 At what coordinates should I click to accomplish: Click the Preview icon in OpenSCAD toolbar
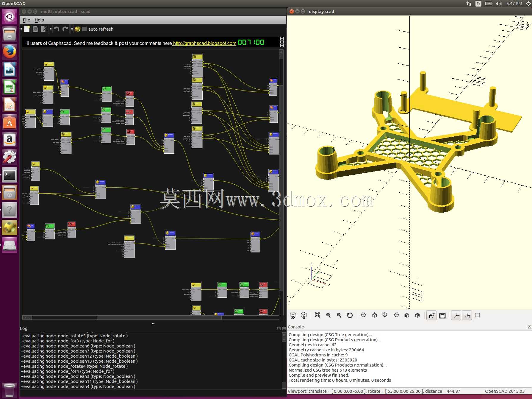293,315
